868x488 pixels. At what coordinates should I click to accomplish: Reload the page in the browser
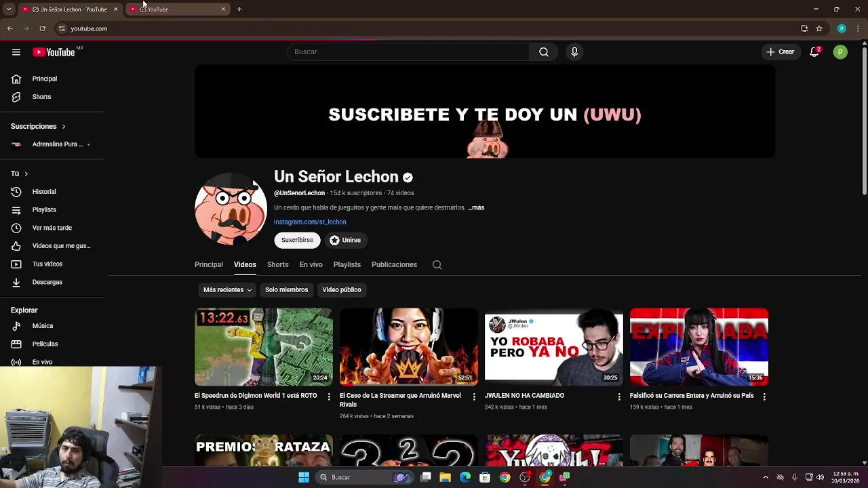[x=42, y=28]
